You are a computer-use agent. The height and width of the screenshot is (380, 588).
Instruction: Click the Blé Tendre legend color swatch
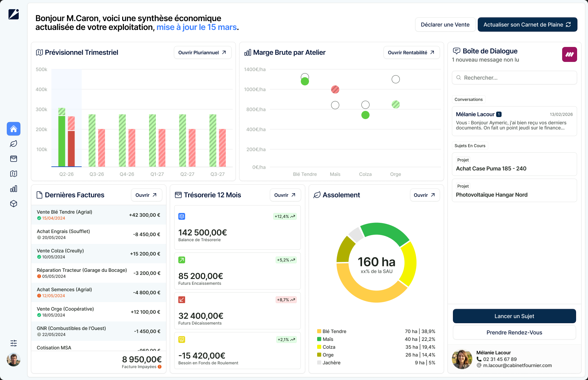[319, 331]
